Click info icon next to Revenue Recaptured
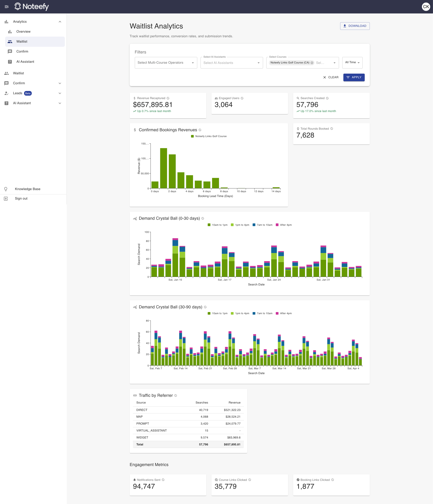This screenshot has height=504, width=433. pos(168,98)
